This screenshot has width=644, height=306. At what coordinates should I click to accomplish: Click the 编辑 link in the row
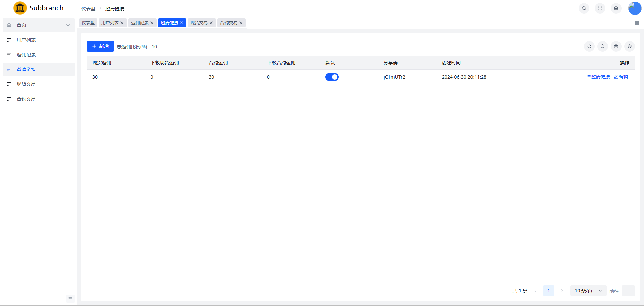click(621, 77)
